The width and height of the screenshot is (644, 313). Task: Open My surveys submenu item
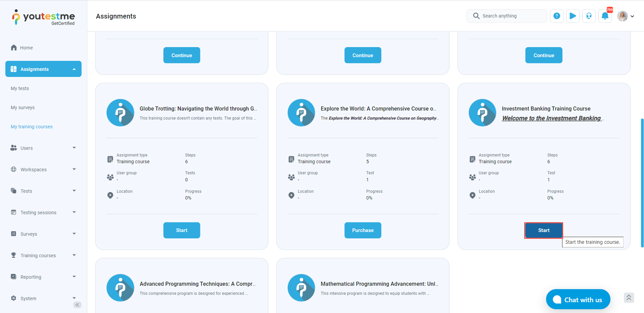(x=23, y=108)
